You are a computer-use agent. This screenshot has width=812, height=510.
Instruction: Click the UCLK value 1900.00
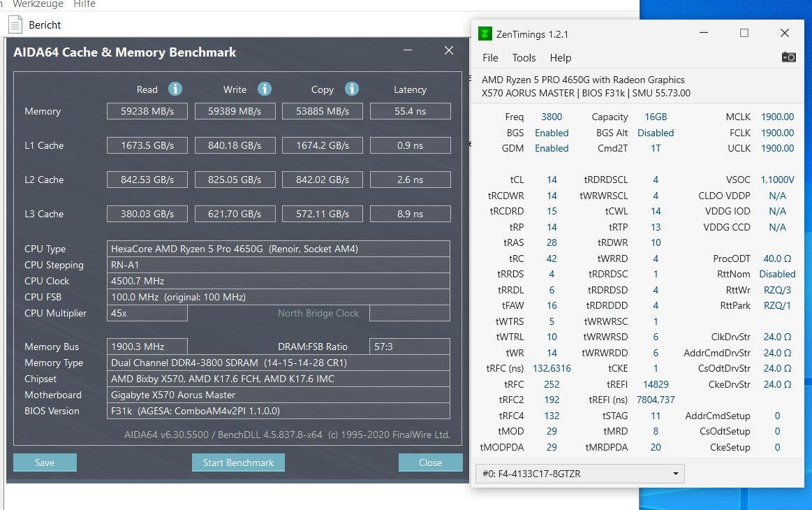coord(777,148)
